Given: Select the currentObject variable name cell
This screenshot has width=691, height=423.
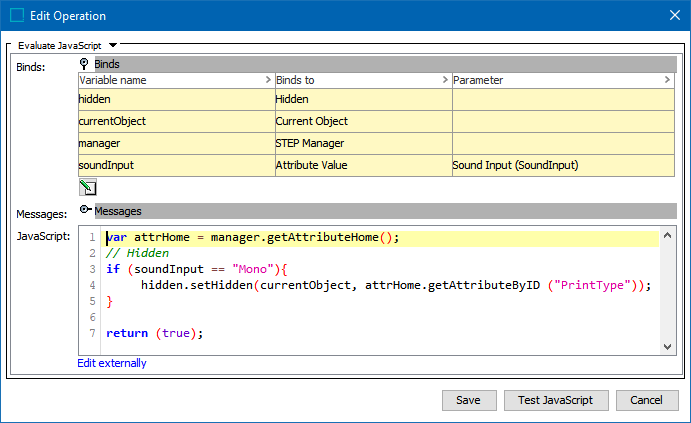Looking at the screenshot, I should pyautogui.click(x=175, y=121).
